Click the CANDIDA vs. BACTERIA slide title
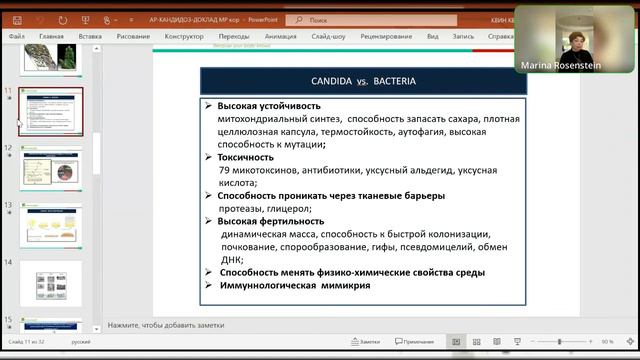 click(363, 81)
